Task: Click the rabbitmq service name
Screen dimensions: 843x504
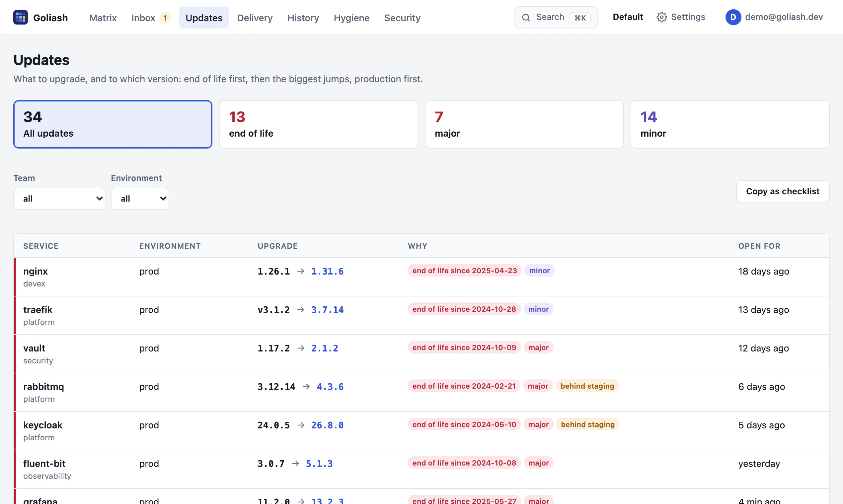Action: point(43,387)
